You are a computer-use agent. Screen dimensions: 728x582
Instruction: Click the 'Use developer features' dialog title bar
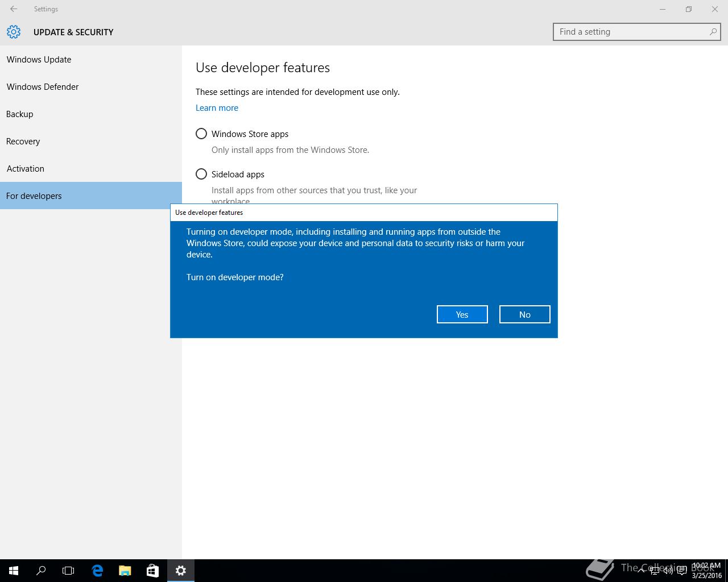(x=364, y=213)
